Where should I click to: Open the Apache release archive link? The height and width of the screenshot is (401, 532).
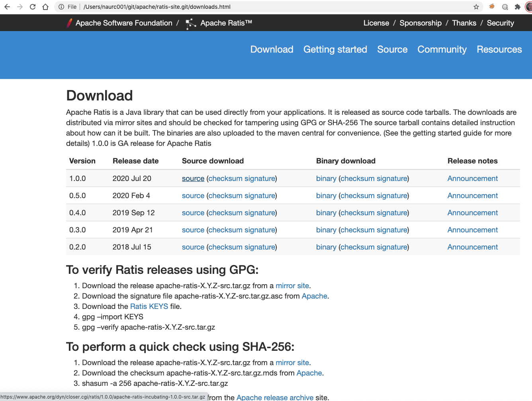(x=275, y=397)
